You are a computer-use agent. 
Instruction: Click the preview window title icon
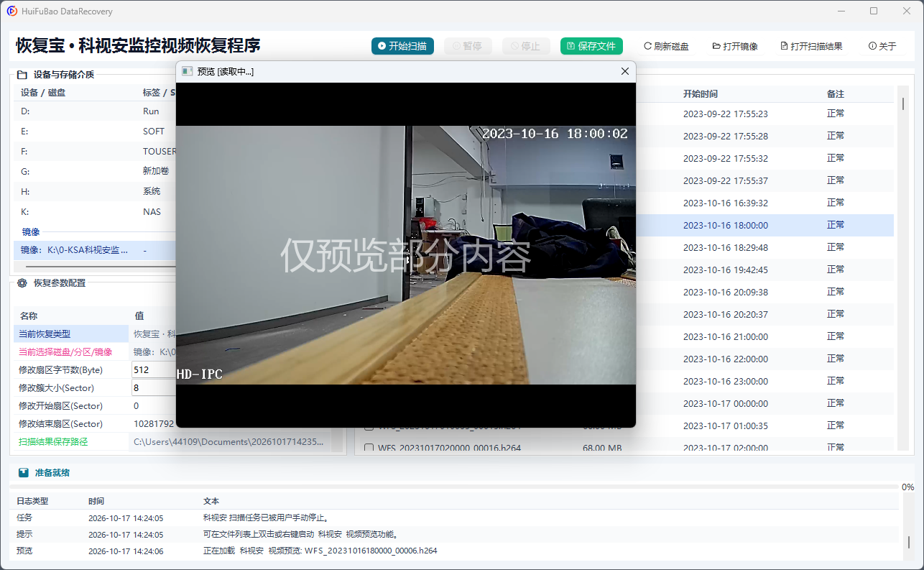coord(187,71)
